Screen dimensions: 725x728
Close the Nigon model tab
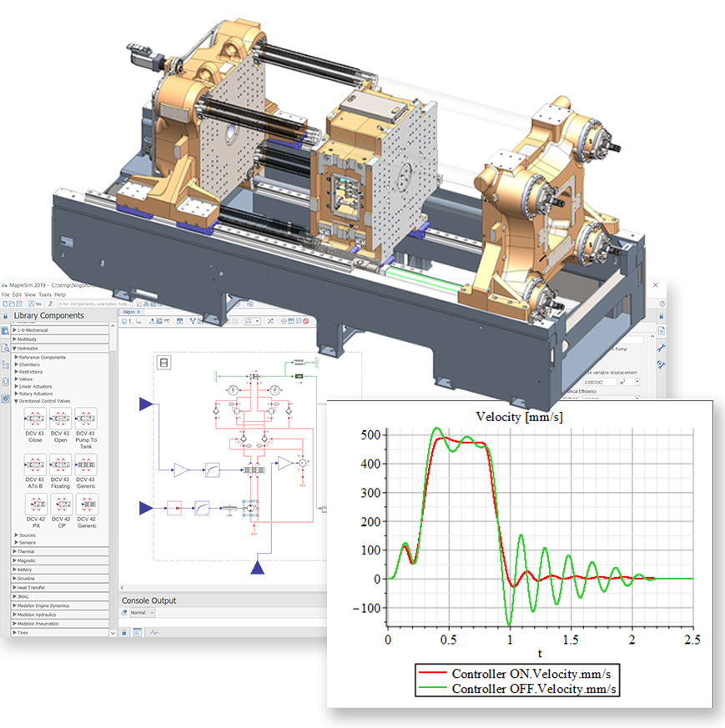pos(138,311)
